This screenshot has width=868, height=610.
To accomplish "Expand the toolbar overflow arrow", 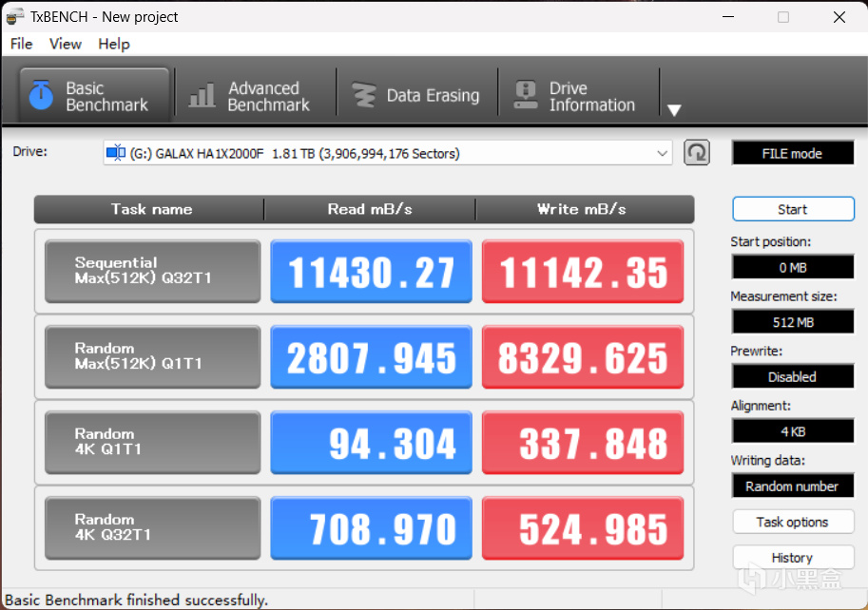I will pyautogui.click(x=674, y=110).
